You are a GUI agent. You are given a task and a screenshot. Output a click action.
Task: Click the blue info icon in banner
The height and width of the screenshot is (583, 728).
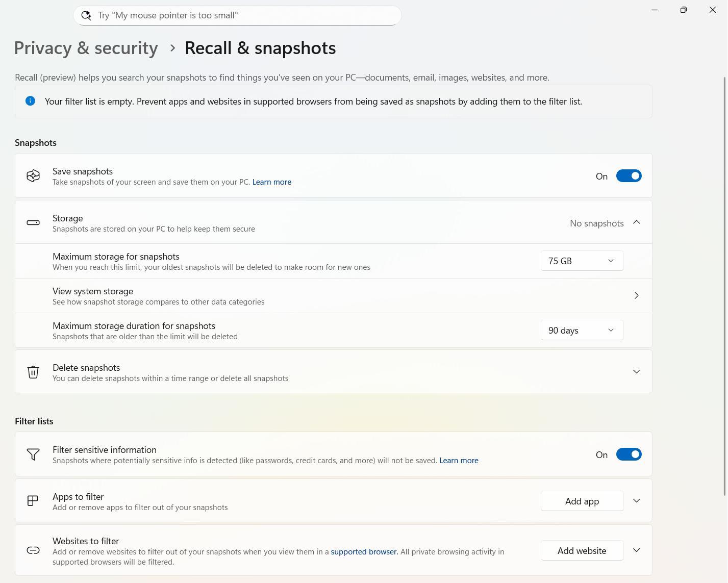click(x=31, y=101)
